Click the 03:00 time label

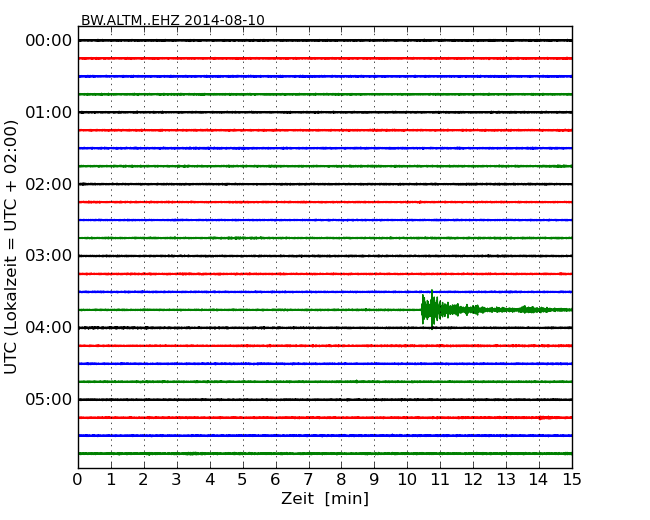pyautogui.click(x=49, y=255)
